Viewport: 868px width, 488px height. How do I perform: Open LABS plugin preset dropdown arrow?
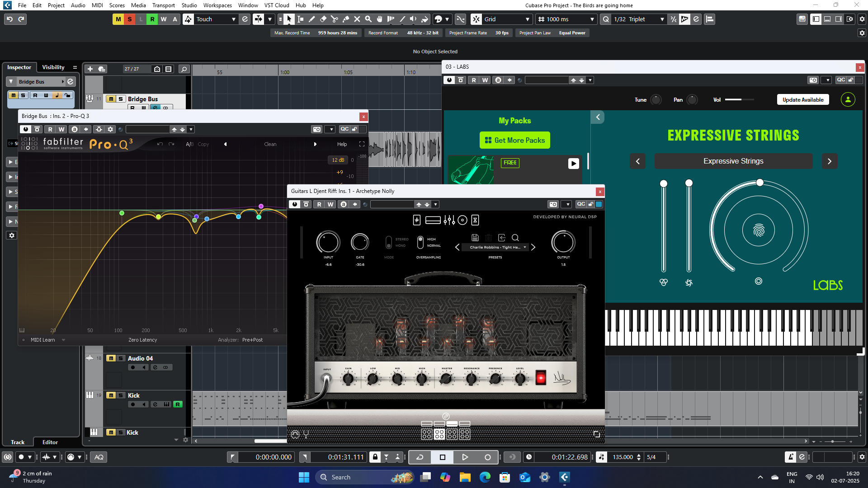tap(590, 80)
